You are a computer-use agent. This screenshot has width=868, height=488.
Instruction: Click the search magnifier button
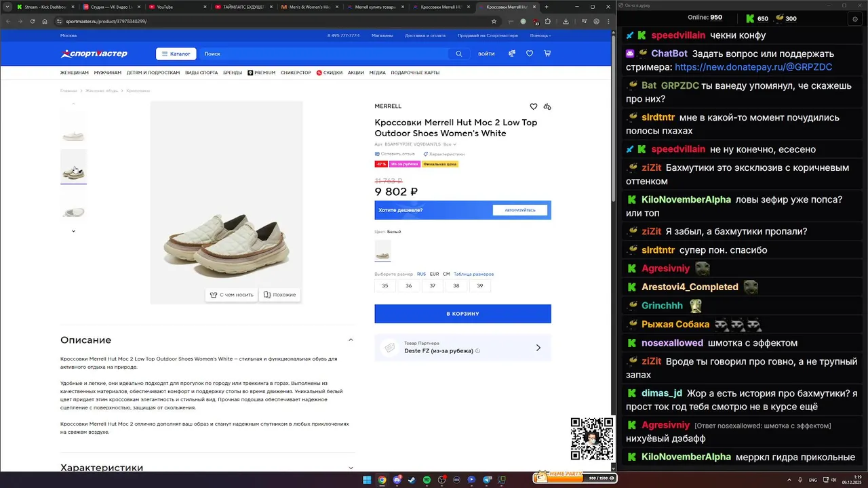click(x=459, y=54)
